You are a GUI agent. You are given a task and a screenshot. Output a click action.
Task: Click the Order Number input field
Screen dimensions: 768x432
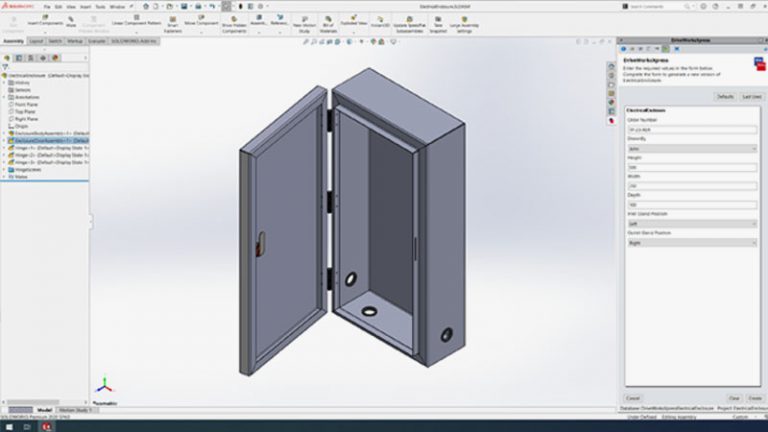(692, 130)
